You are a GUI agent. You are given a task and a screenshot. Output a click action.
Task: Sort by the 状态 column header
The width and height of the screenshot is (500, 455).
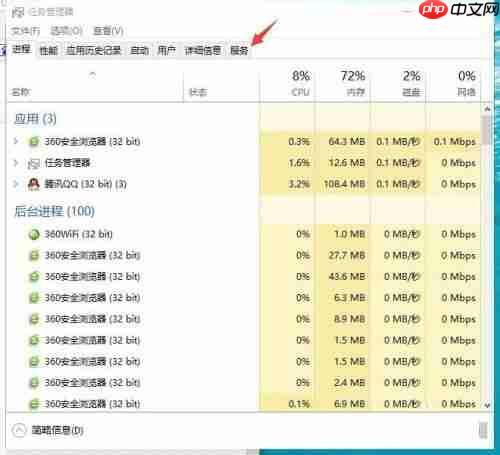(x=221, y=85)
